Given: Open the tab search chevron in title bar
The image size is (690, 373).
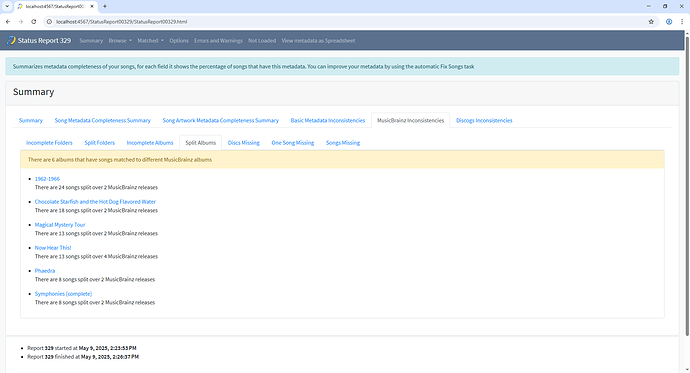Looking at the screenshot, I should click(x=7, y=6).
